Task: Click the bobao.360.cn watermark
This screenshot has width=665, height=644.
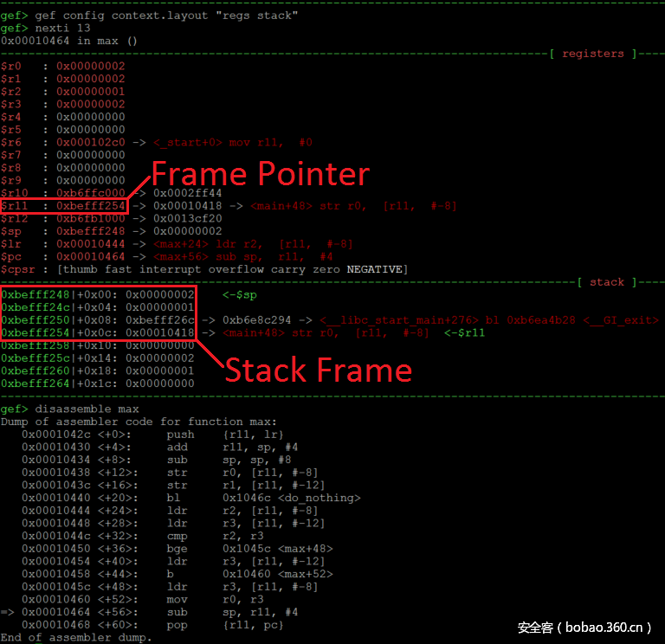Action: 584,628
